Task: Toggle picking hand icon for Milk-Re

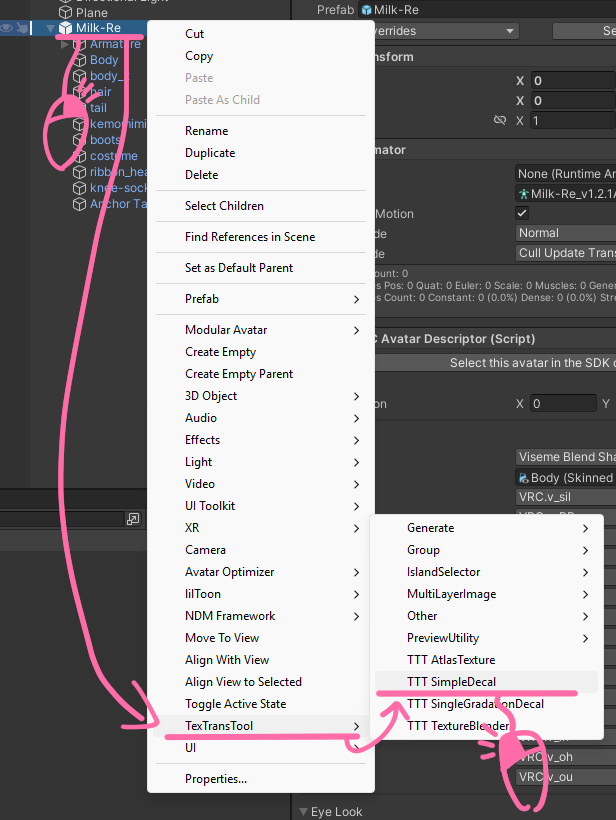Action: pyautogui.click(x=22, y=28)
